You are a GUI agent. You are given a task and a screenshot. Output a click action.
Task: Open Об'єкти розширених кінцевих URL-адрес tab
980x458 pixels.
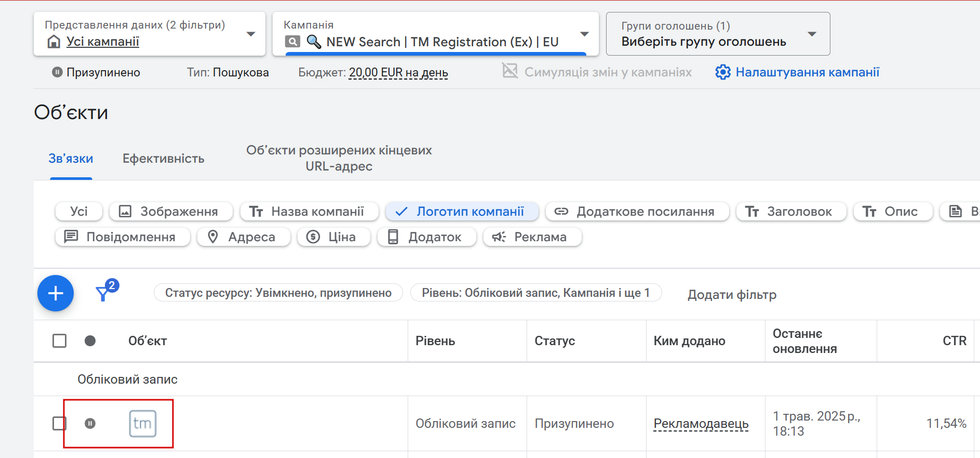coord(339,159)
